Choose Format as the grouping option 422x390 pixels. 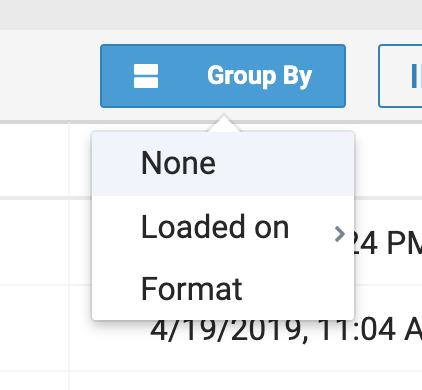[191, 289]
